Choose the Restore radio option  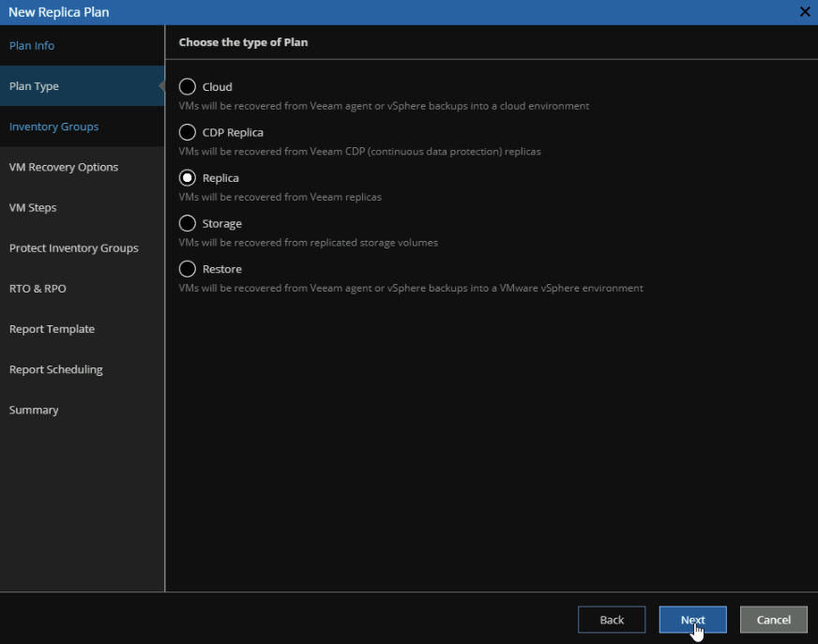coord(188,268)
